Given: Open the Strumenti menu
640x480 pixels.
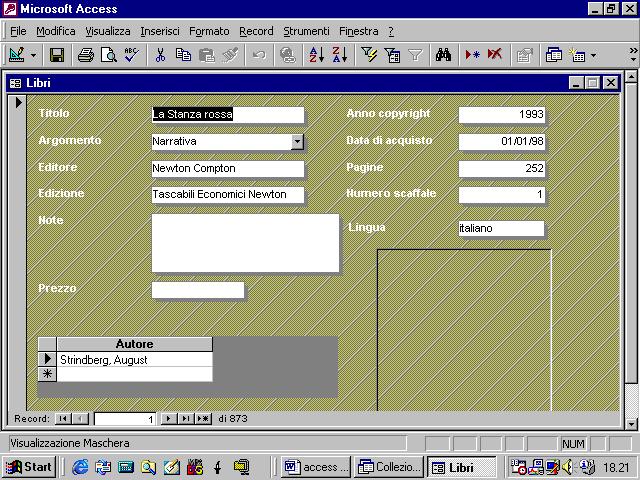Looking at the screenshot, I should pos(306,31).
